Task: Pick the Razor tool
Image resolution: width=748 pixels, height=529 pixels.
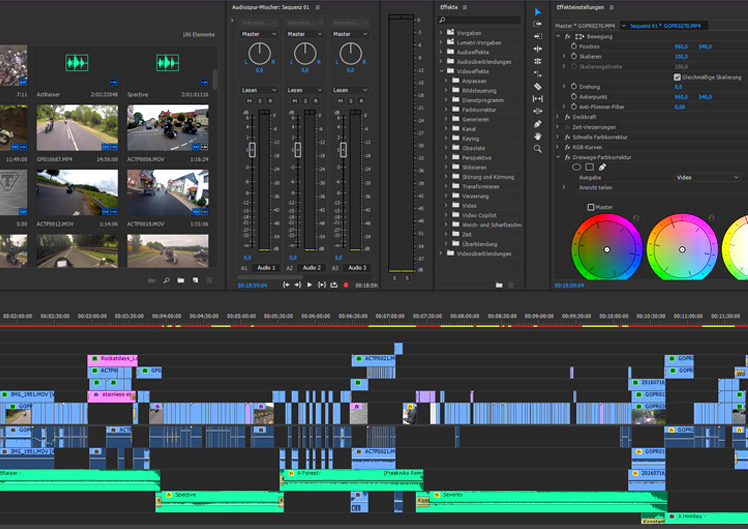Action: point(537,87)
